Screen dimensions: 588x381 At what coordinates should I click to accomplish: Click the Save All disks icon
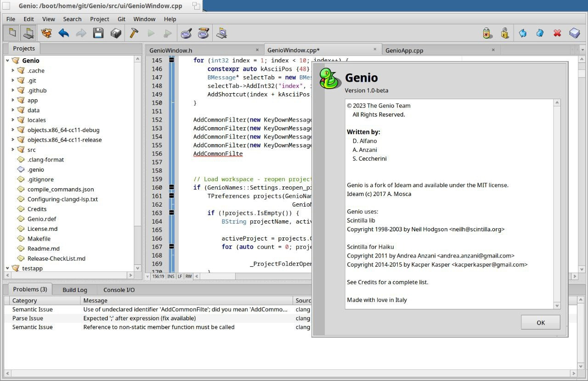[116, 33]
